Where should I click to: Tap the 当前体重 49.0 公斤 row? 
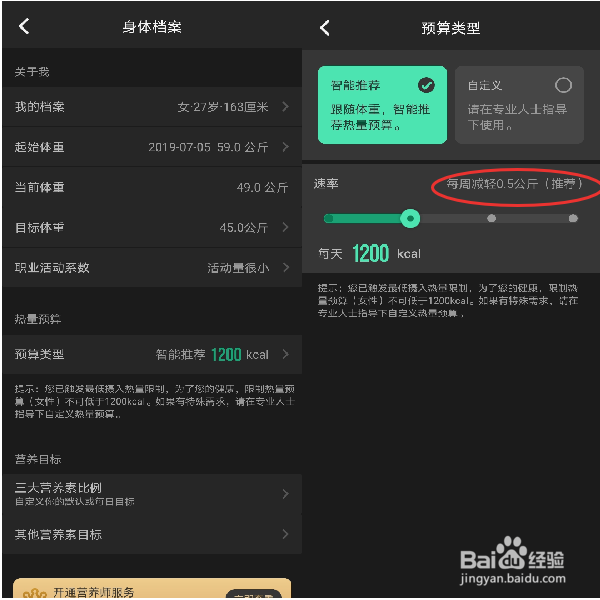(x=152, y=187)
